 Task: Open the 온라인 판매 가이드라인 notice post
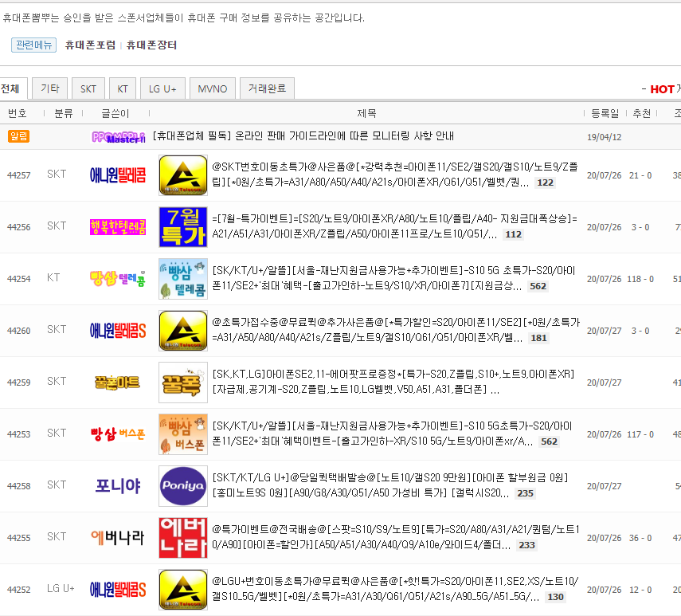(x=303, y=136)
